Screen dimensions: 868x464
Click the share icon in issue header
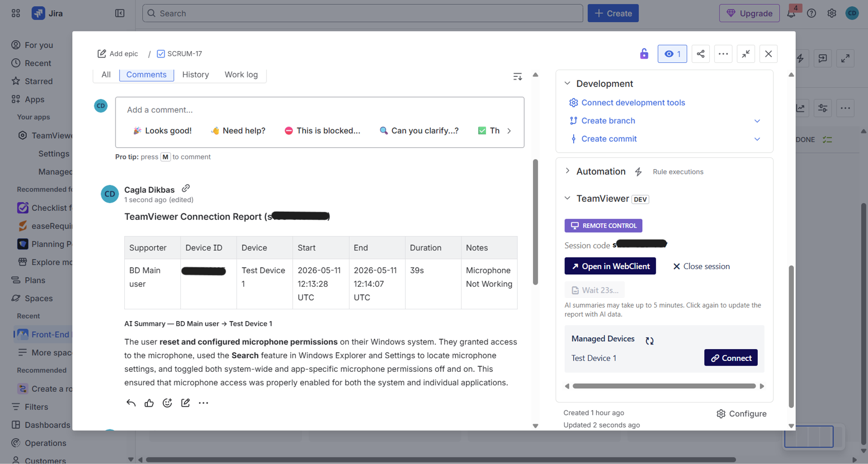[700, 54]
